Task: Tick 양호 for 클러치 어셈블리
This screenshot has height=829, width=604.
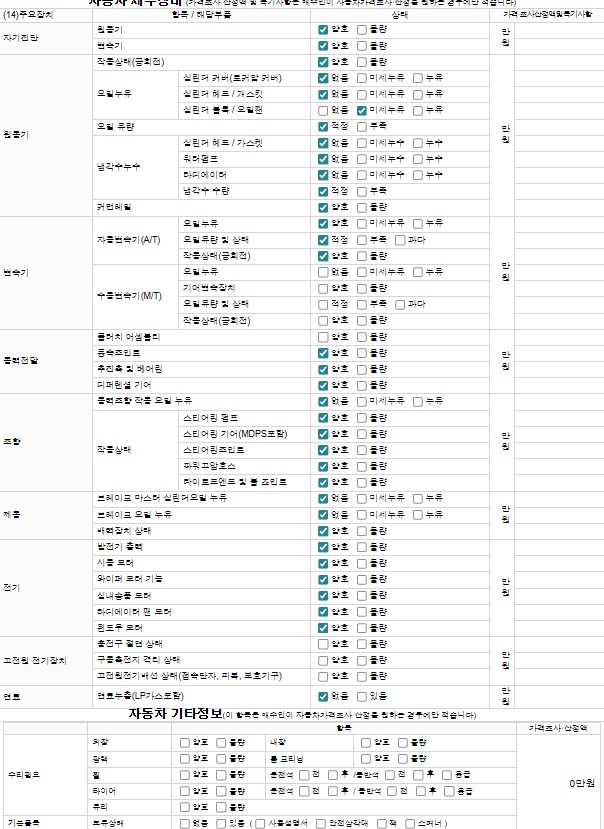Action: pos(323,337)
